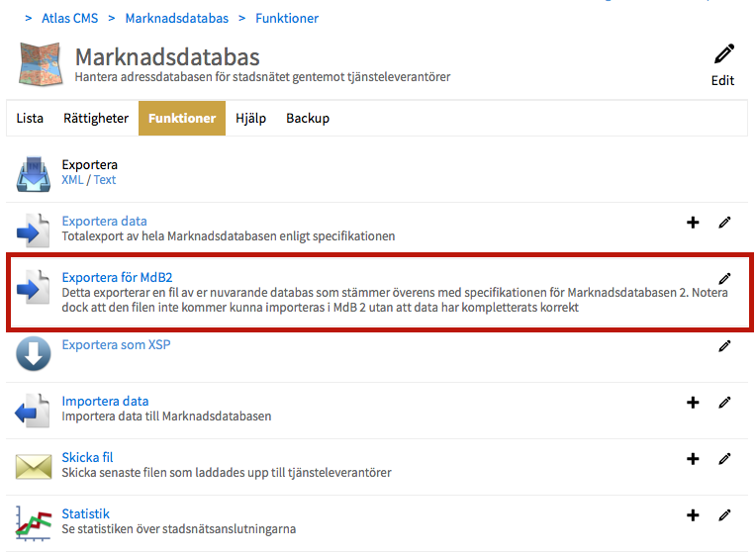The width and height of the screenshot is (756, 555).
Task: Click the plus icon in Statistik row
Action: click(x=693, y=515)
